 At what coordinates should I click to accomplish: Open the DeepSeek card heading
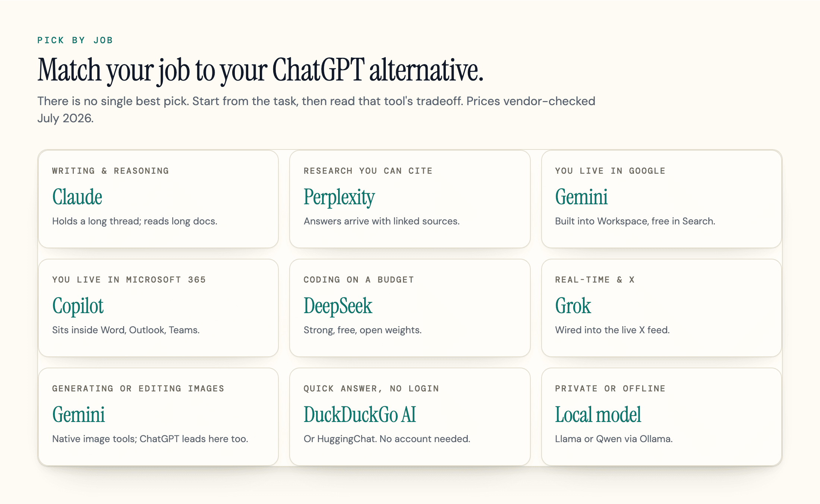[338, 306]
